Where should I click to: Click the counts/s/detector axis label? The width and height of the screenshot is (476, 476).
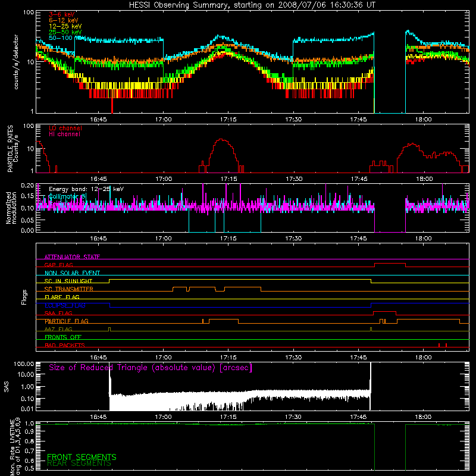pos(16,62)
